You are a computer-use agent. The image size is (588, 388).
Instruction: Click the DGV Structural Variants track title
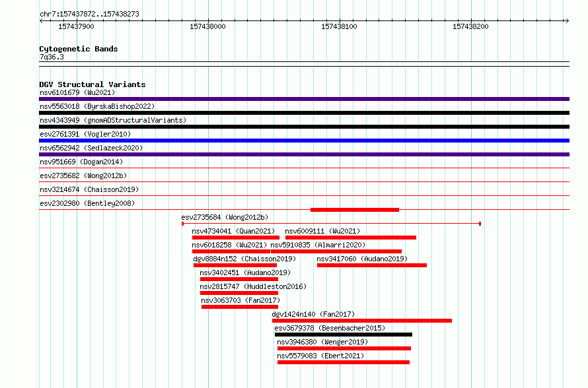[92, 84]
